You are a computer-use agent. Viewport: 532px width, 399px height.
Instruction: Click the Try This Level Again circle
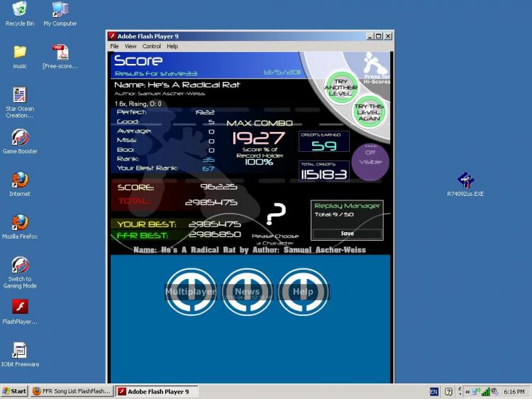click(369, 112)
